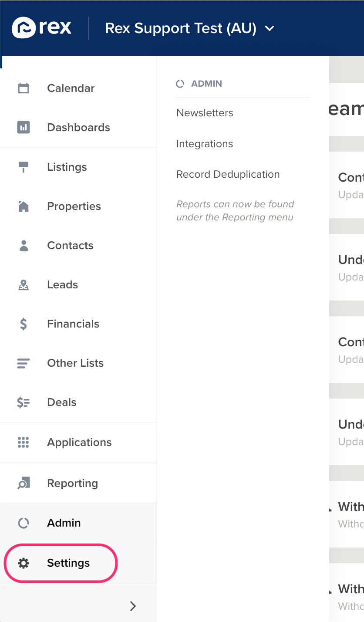
Task: Select Integrations in the Admin submenu
Action: (x=205, y=144)
